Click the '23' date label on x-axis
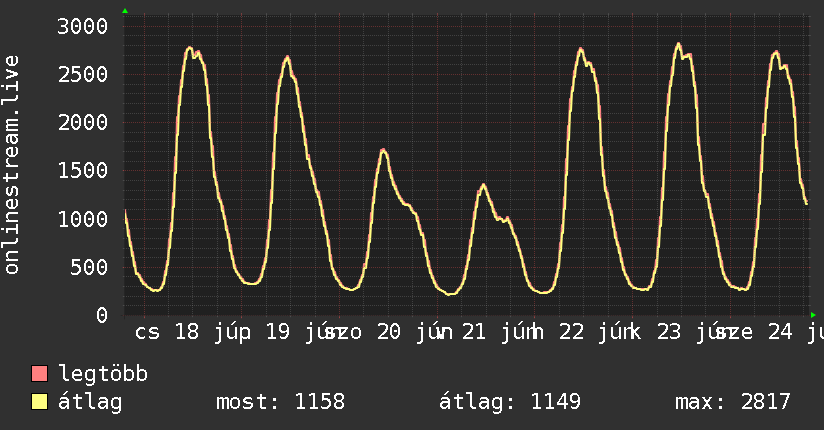The height and width of the screenshot is (430, 824). (x=669, y=332)
